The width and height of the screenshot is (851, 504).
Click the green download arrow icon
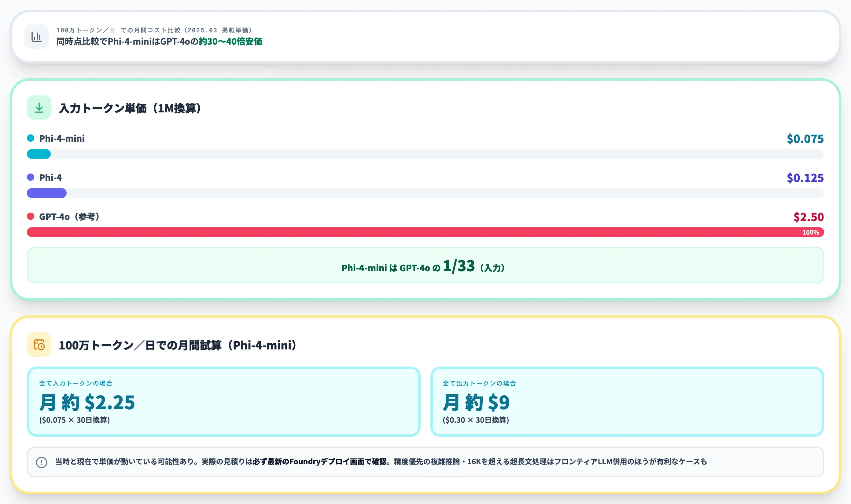(39, 108)
